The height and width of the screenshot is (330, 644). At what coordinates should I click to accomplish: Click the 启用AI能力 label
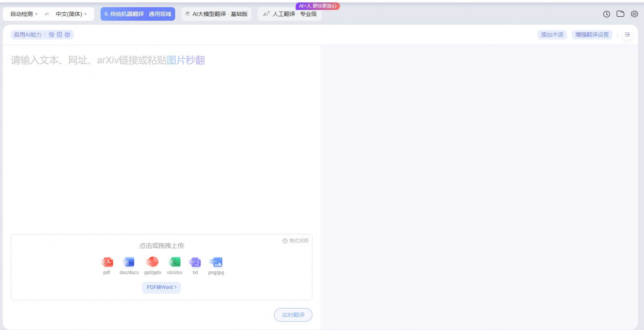point(28,35)
